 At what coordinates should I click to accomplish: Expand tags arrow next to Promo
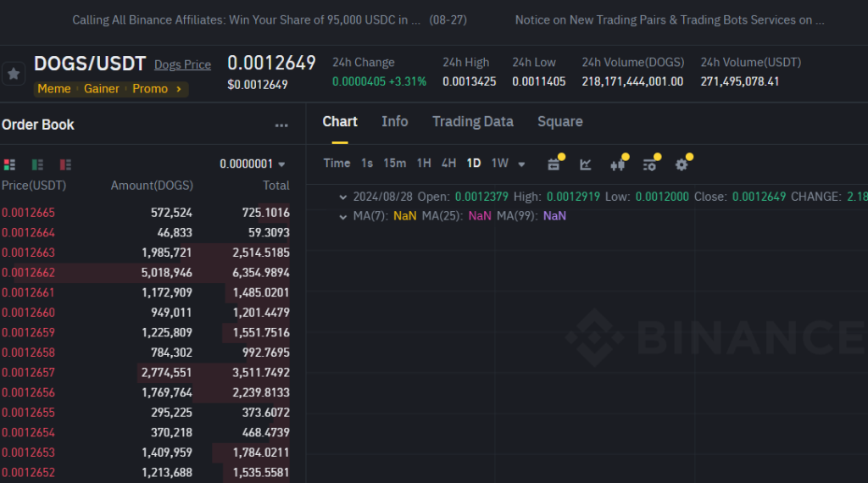179,89
